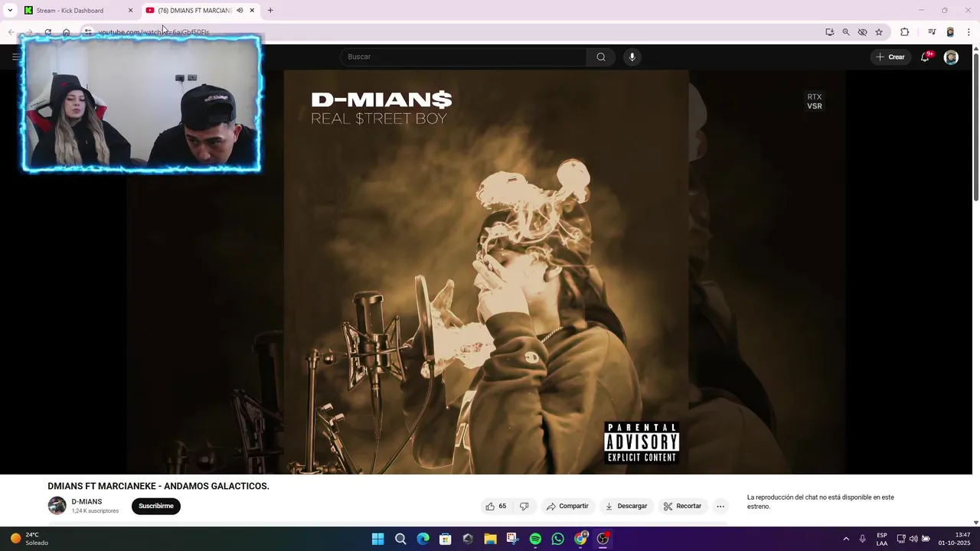Subscribe using the Suscribirme button

pos(156,506)
